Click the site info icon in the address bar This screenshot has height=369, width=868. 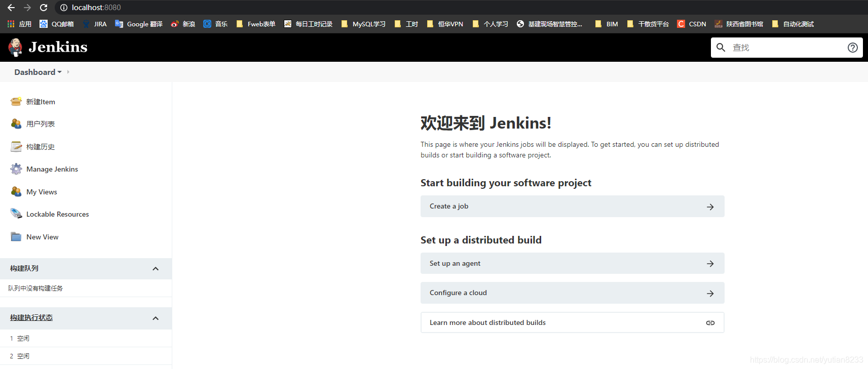point(64,8)
